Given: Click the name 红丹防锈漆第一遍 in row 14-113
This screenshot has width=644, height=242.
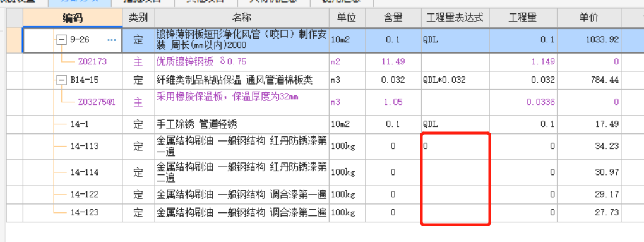Looking at the screenshot, I should [x=241, y=147].
